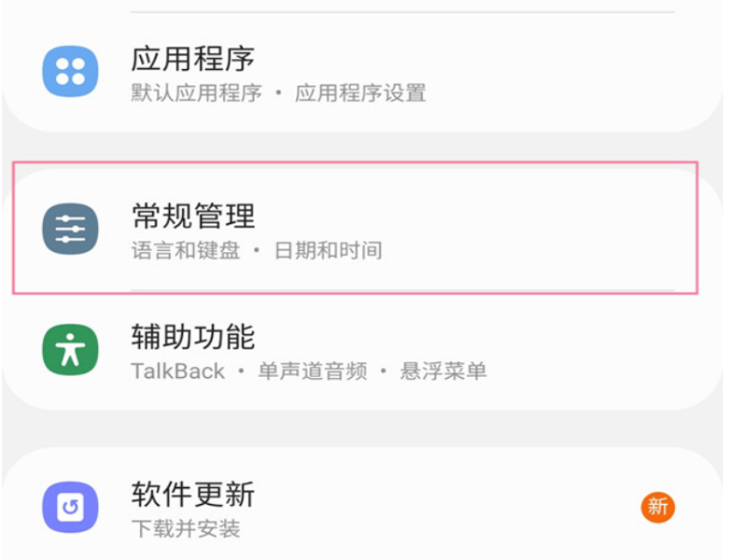The height and width of the screenshot is (560, 747).
Task: Open the 常规管理 title
Action: (x=192, y=217)
